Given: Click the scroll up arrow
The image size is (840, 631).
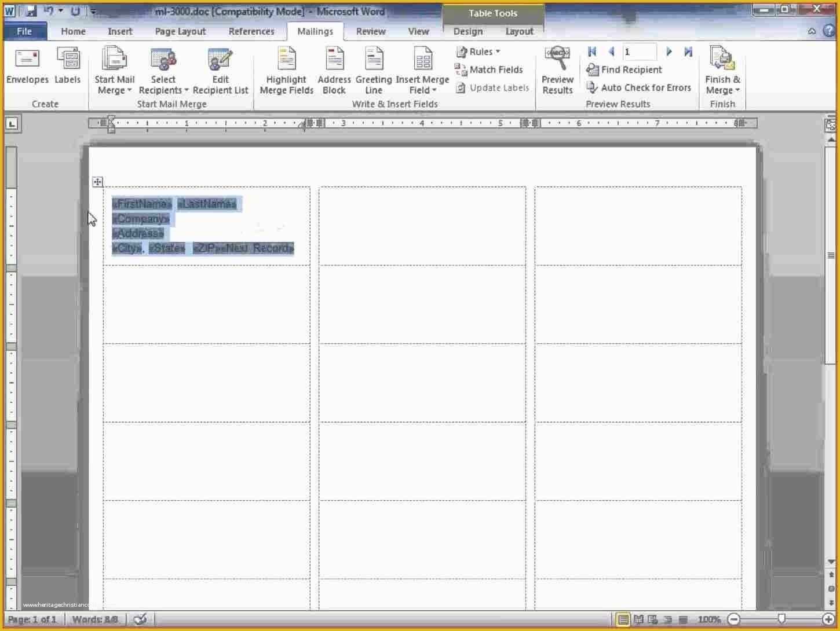Looking at the screenshot, I should [830, 140].
